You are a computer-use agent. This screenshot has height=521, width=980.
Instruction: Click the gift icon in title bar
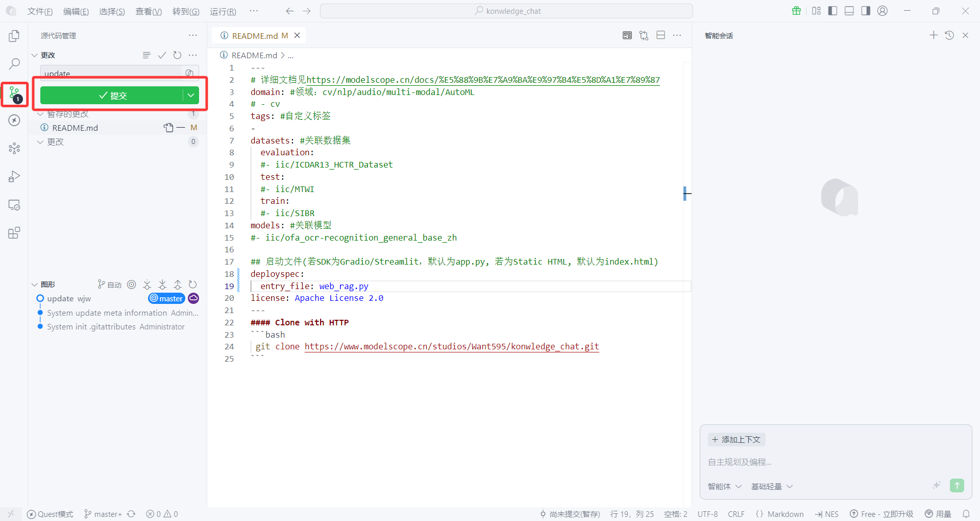tap(796, 11)
